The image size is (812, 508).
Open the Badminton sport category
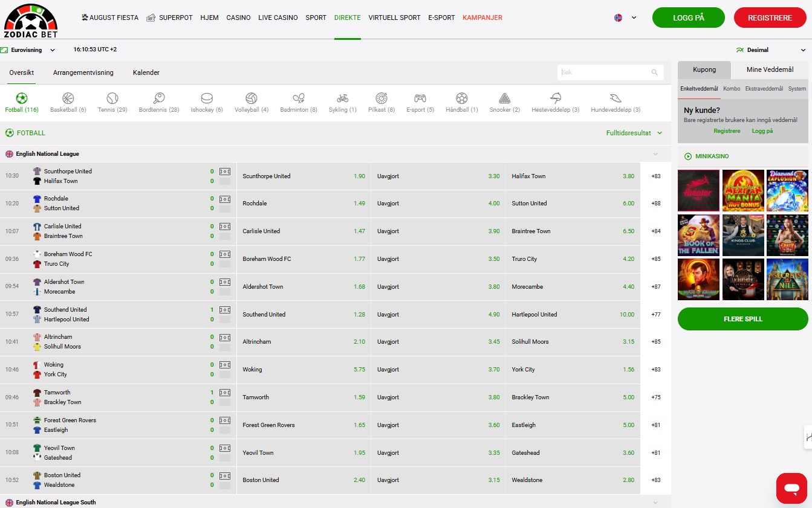(x=298, y=98)
